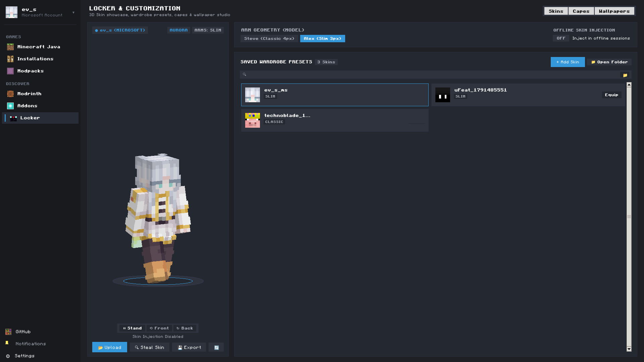
Task: Click the AURORA tag above preview
Action: coord(178,30)
